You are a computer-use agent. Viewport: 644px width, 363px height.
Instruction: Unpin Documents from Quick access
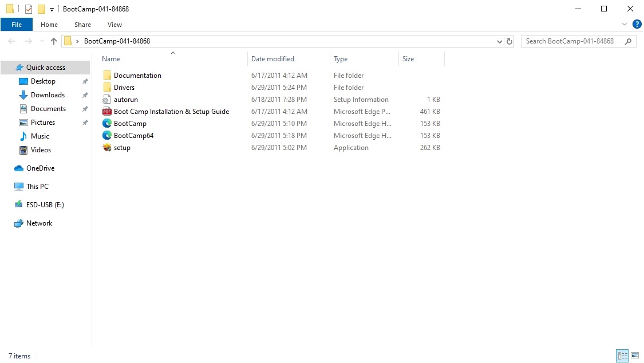(85, 109)
